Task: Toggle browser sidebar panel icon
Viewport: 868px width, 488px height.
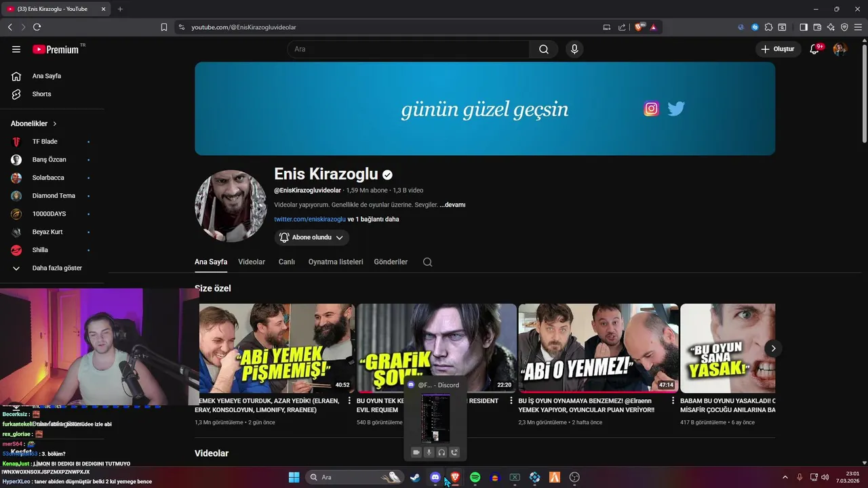Action: click(804, 27)
